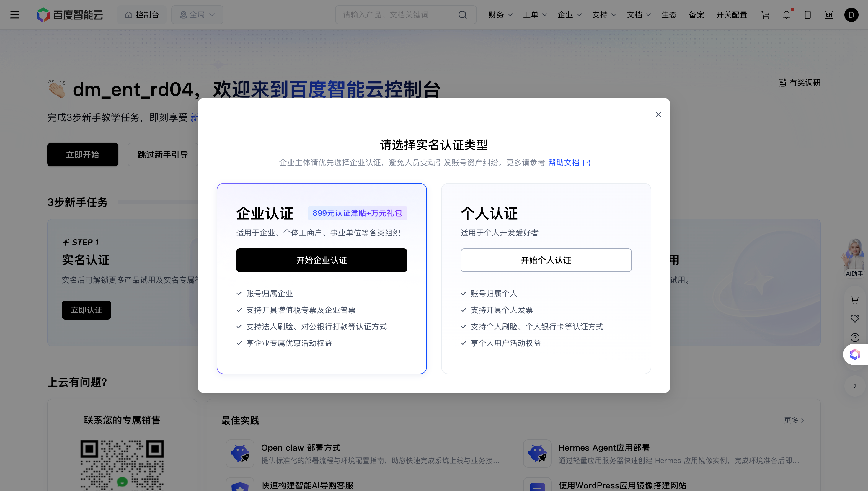Open the Open claw 部署方式 article
Image resolution: width=868 pixels, height=491 pixels.
tap(301, 448)
